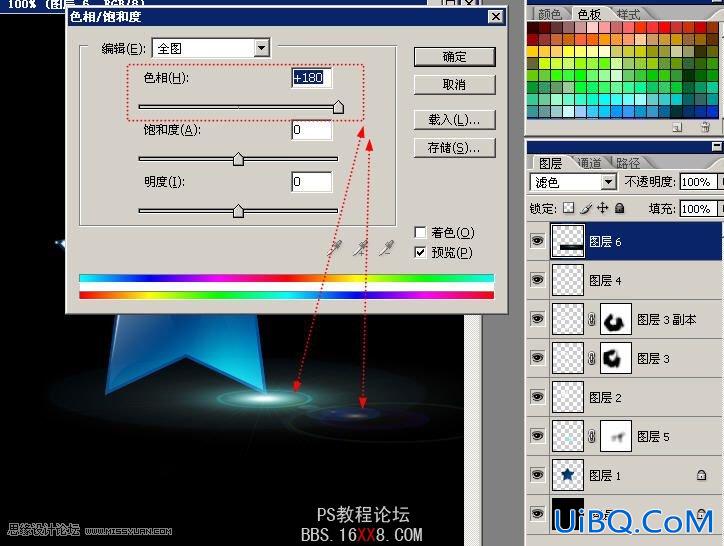This screenshot has width=724, height=546.
Task: Select the layer named 图层 2
Action: pos(605,397)
